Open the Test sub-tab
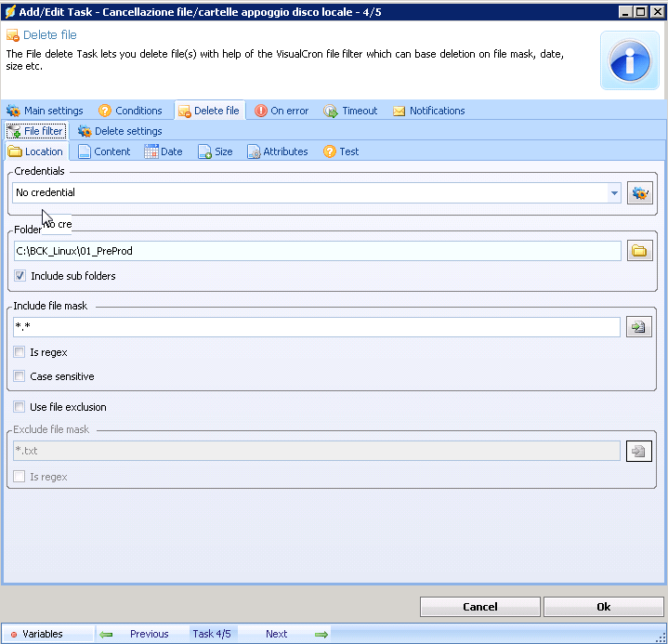The height and width of the screenshot is (644, 668). pos(340,151)
